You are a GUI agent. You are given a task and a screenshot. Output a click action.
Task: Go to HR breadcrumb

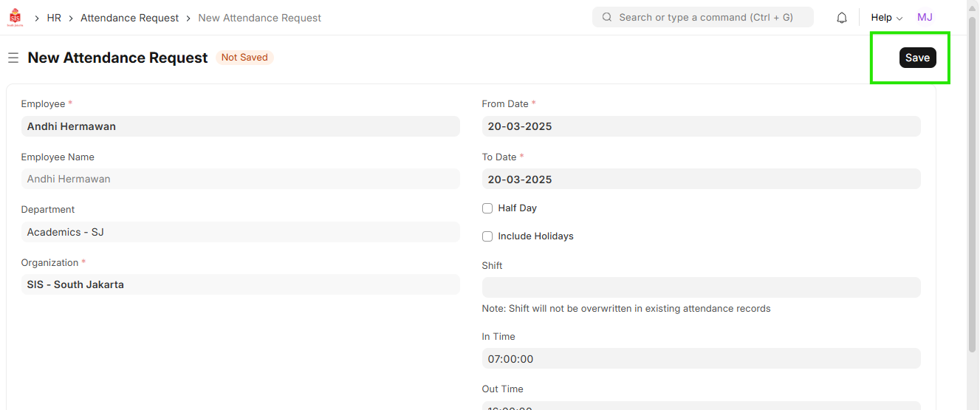point(54,18)
